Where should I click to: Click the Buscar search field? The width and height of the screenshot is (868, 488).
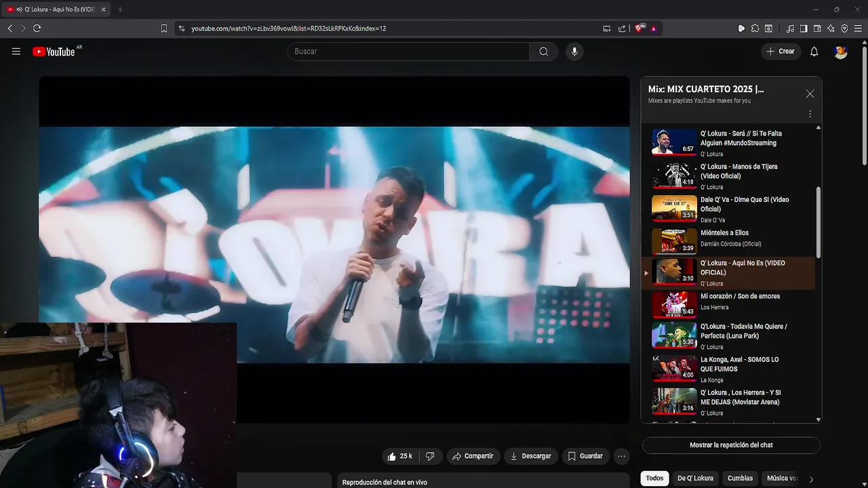pos(408,52)
